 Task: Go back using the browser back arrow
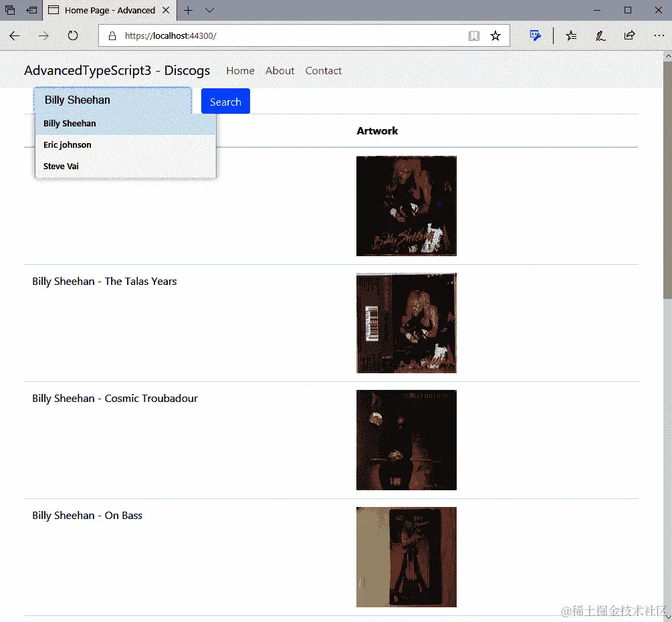15,35
